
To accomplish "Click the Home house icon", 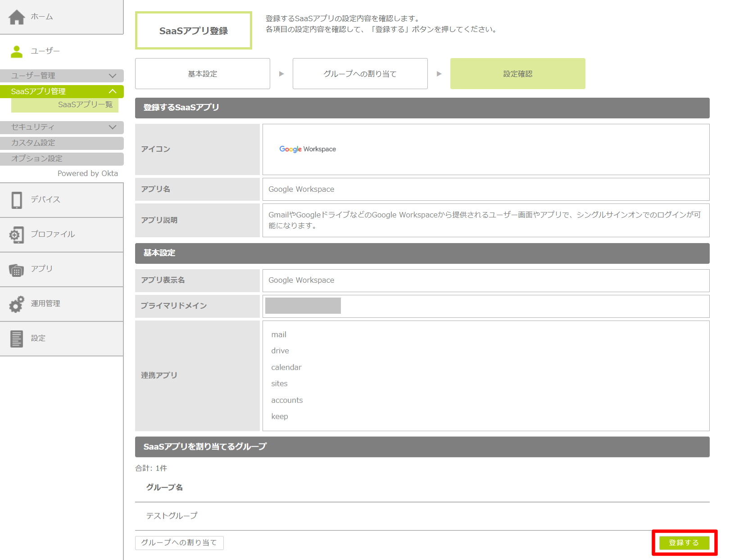I will [x=17, y=17].
